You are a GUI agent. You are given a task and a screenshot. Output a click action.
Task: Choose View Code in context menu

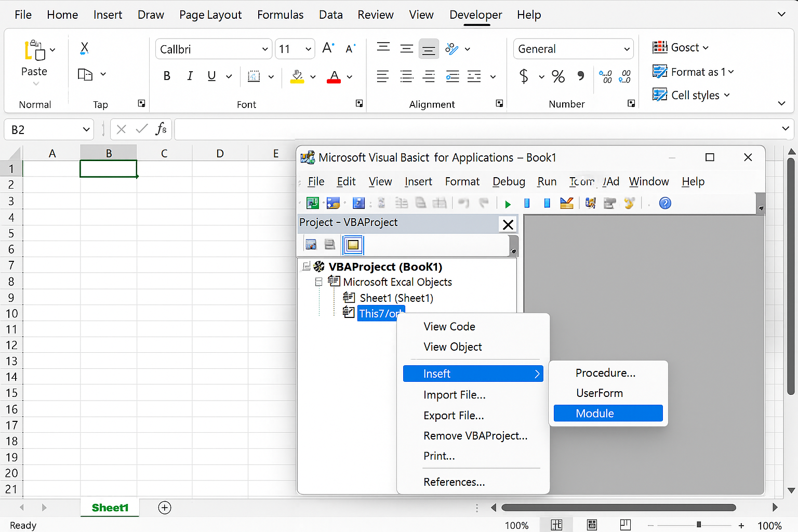449,326
